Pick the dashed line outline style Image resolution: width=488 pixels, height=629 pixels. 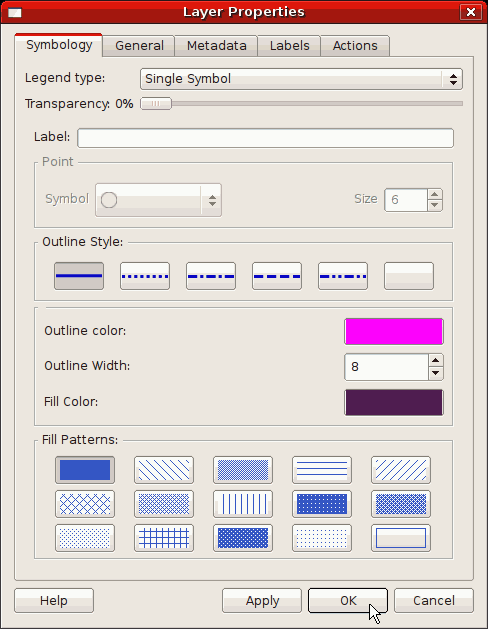coord(277,276)
